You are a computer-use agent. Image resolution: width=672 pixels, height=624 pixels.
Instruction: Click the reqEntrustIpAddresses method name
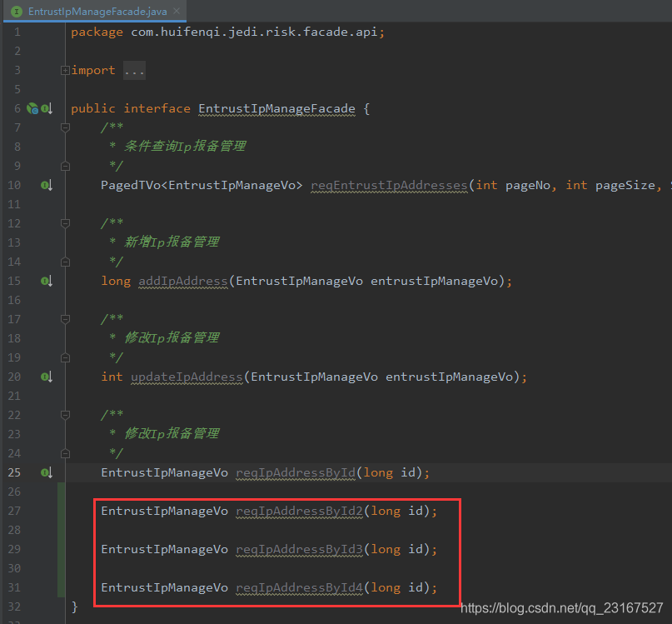pyautogui.click(x=389, y=185)
